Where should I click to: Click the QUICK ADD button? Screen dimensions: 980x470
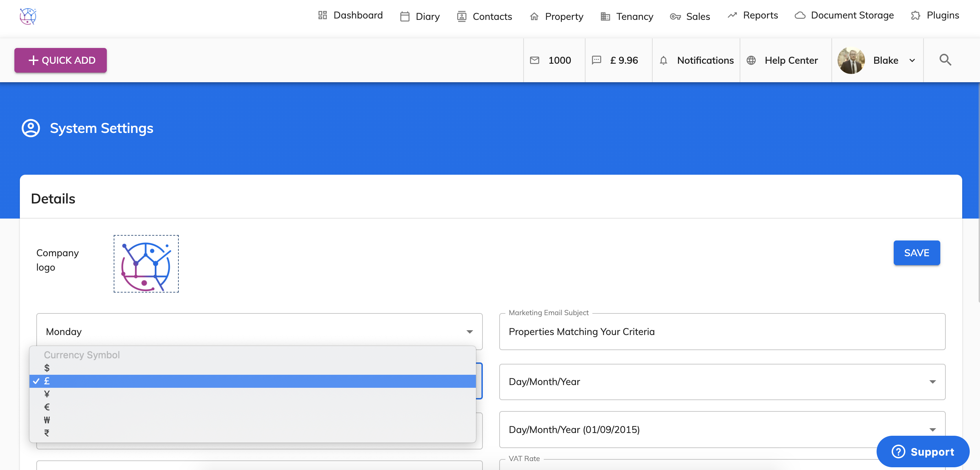[x=61, y=60]
